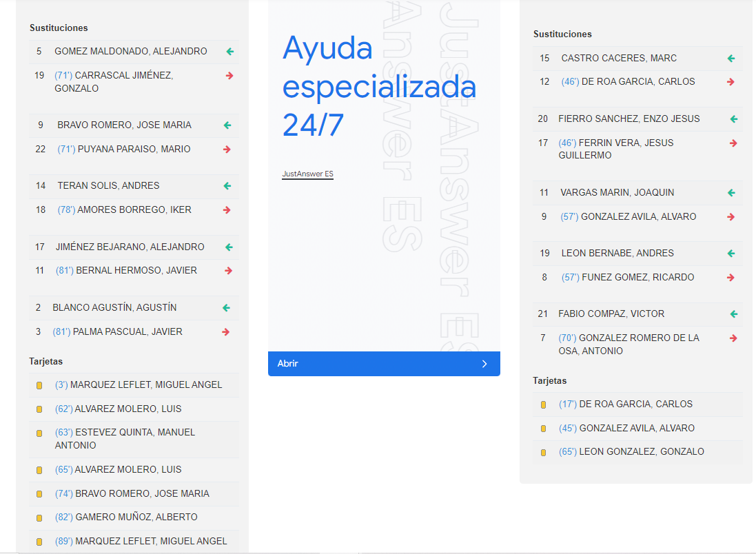Screen dimensions: 756x554
Task: Select player name GOMEZ MALDONADO, ALEJANDRO
Action: pyautogui.click(x=131, y=51)
